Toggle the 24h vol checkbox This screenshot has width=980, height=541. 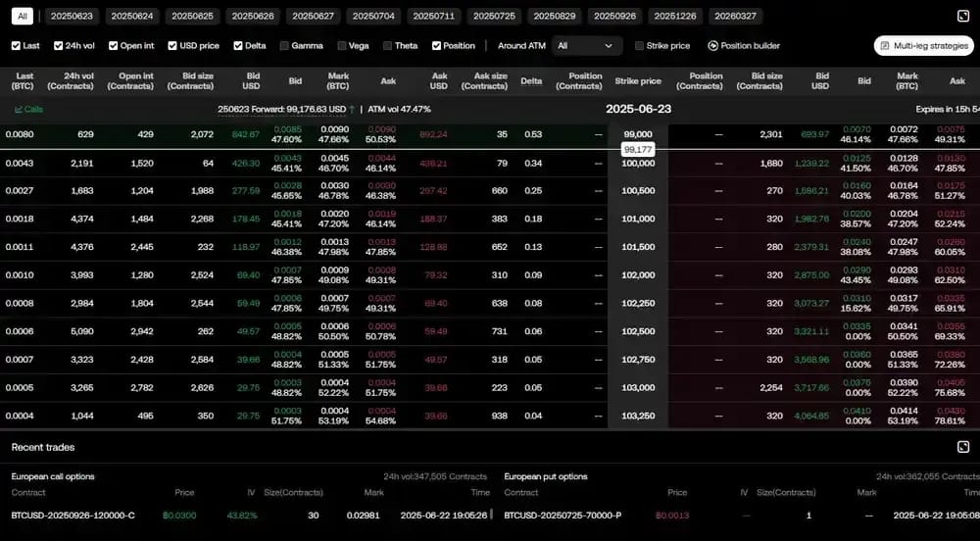pyautogui.click(x=59, y=46)
